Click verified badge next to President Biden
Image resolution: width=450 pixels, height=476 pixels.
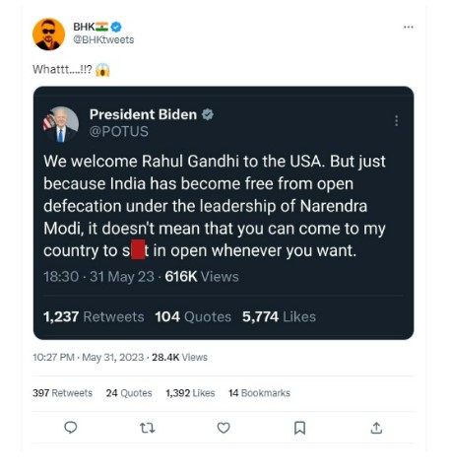click(208, 114)
